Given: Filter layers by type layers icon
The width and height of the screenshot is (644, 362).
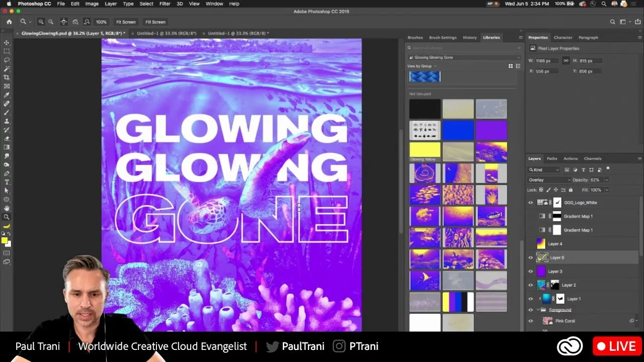Looking at the screenshot, I should point(583,169).
